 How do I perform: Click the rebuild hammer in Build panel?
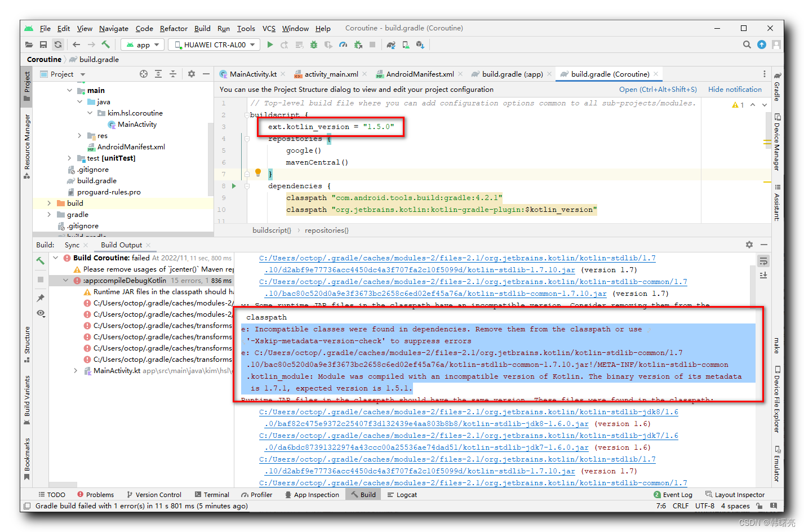pyautogui.click(x=41, y=260)
